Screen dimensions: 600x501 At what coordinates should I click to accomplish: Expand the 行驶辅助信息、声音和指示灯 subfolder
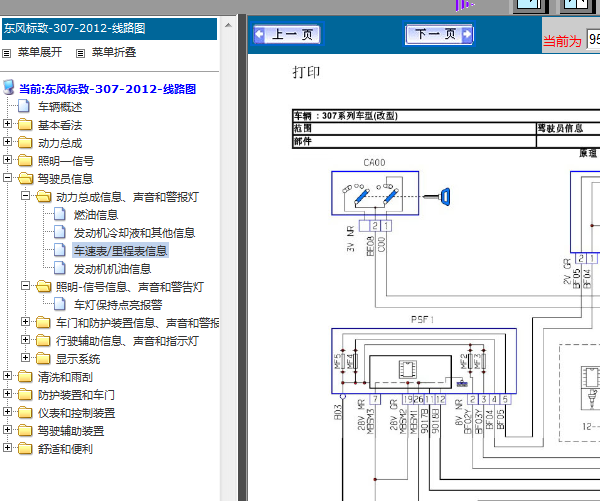(25, 339)
